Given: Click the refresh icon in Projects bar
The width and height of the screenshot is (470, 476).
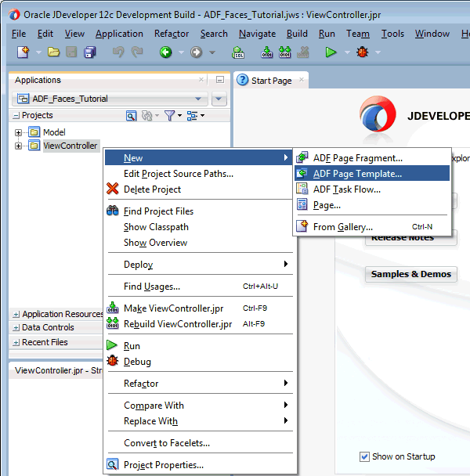Looking at the screenshot, I should 147,116.
